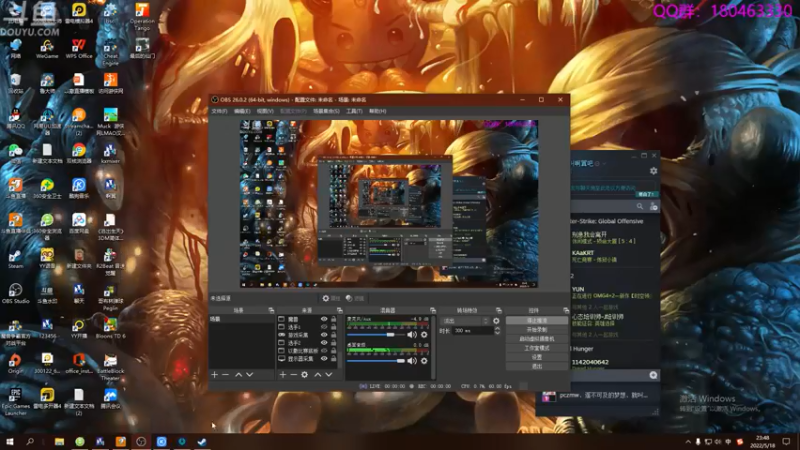This screenshot has height=450, width=800.
Task: Open OBS 设置 from the controls panel
Action: pyautogui.click(x=537, y=357)
